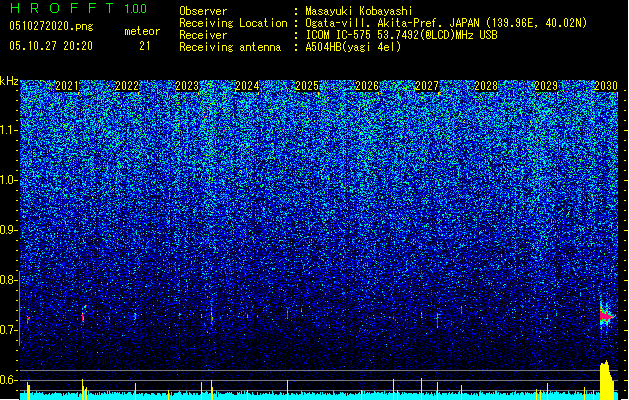This screenshot has width=629, height=400.
Task: Click the large red meteor echo near 2030
Action: 607,317
